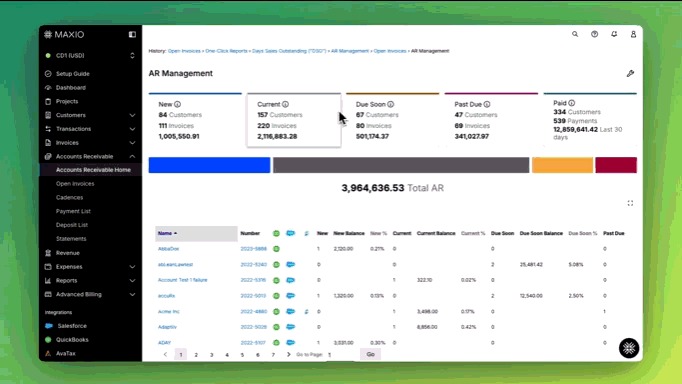Image resolution: width=682 pixels, height=384 pixels.
Task: Open the user profile icon
Action: (x=633, y=34)
